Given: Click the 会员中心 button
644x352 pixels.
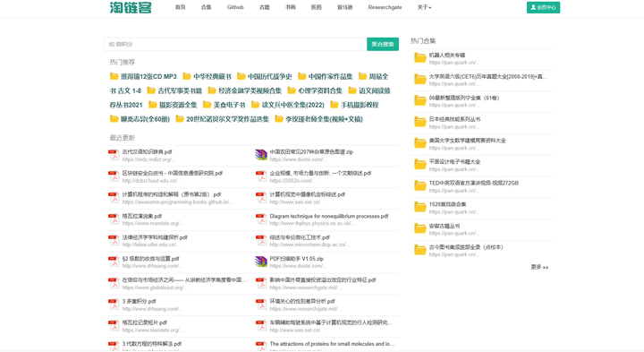Looking at the screenshot, I should pos(543,7).
